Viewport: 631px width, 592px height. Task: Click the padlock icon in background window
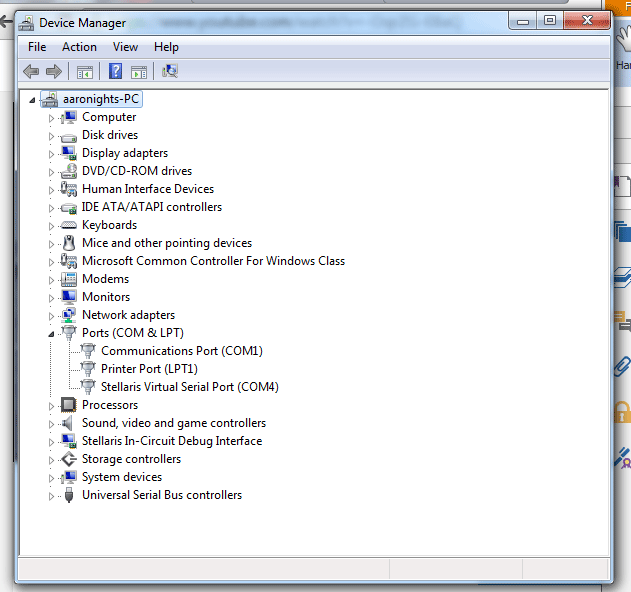click(x=622, y=412)
